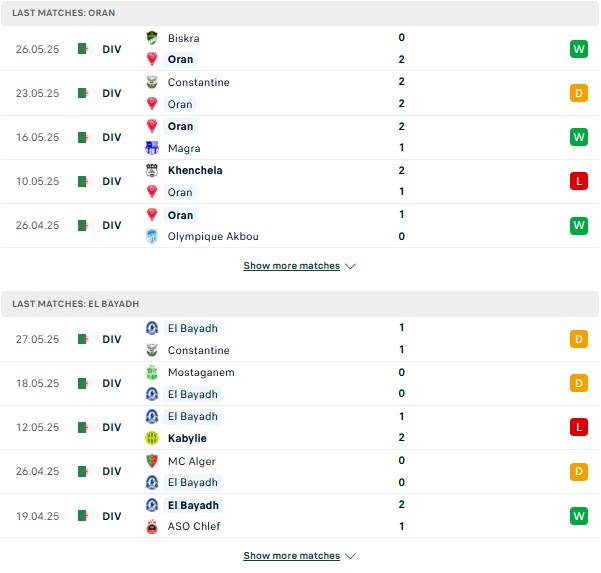Click the Mostaganem green crest icon

pyautogui.click(x=152, y=373)
